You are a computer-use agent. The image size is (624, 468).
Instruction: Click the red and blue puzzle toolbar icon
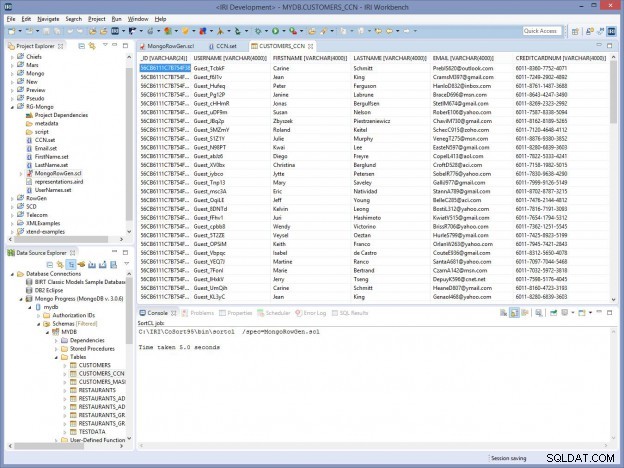click(x=203, y=31)
